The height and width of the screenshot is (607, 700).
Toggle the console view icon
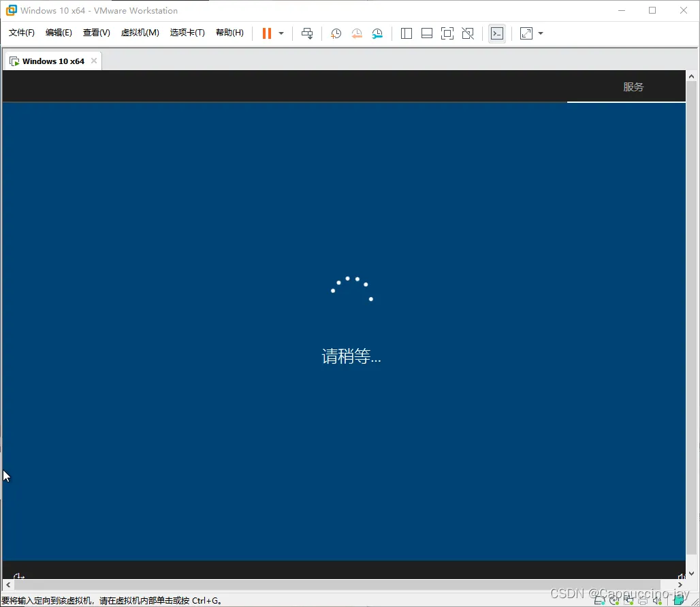[x=497, y=33]
